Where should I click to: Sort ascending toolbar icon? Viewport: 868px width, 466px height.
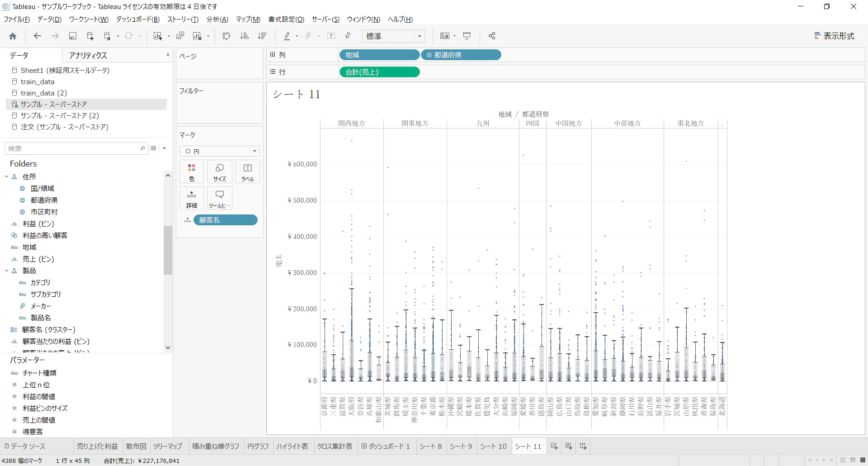tap(245, 36)
